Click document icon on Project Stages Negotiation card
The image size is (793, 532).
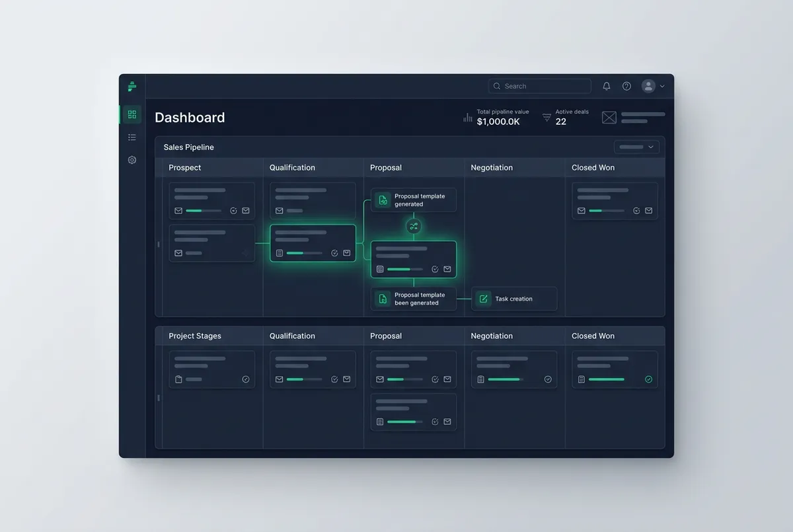(480, 379)
